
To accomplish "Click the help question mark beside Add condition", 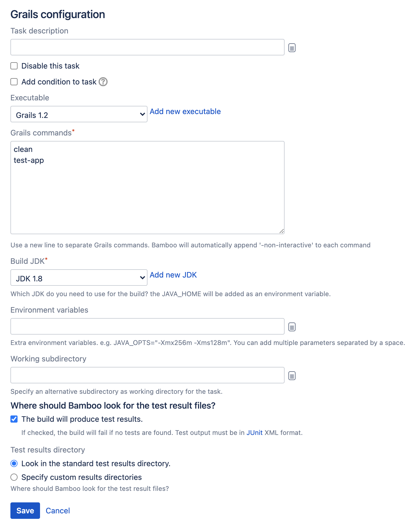I will pos(103,82).
